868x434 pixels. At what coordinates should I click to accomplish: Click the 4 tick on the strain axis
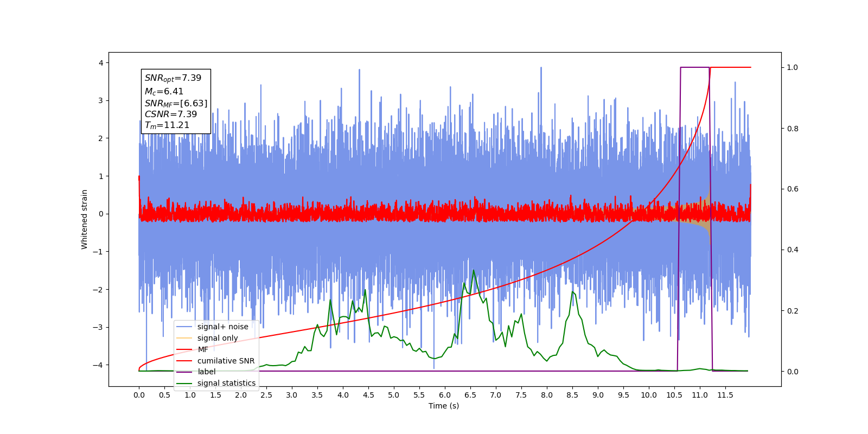click(x=101, y=63)
